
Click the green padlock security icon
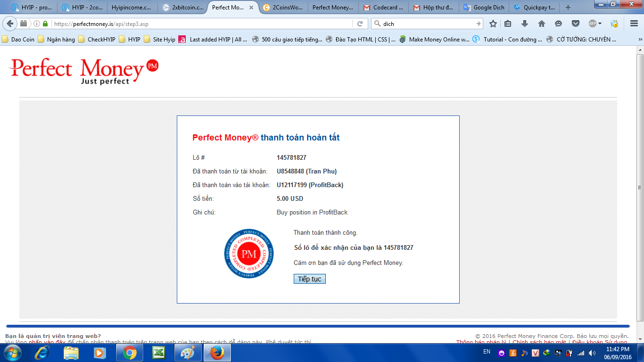pyautogui.click(x=45, y=24)
